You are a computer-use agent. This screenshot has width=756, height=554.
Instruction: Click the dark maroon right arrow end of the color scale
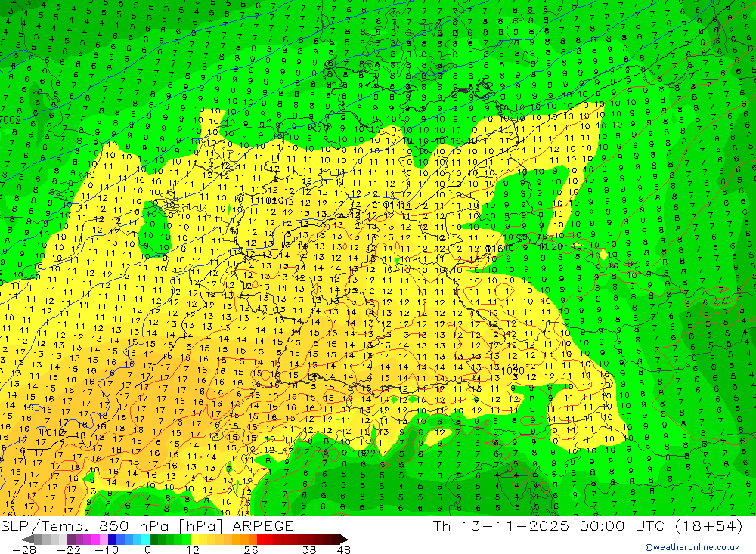coord(344,540)
